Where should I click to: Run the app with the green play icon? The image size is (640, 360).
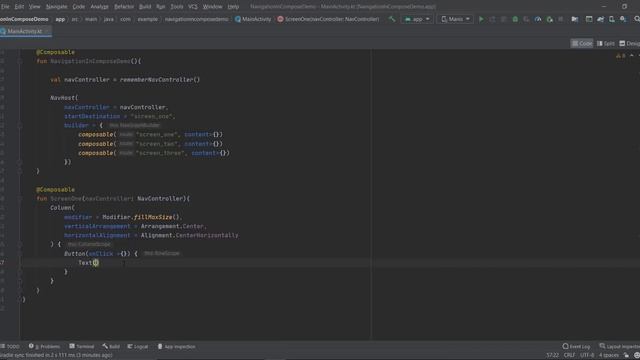click(481, 19)
